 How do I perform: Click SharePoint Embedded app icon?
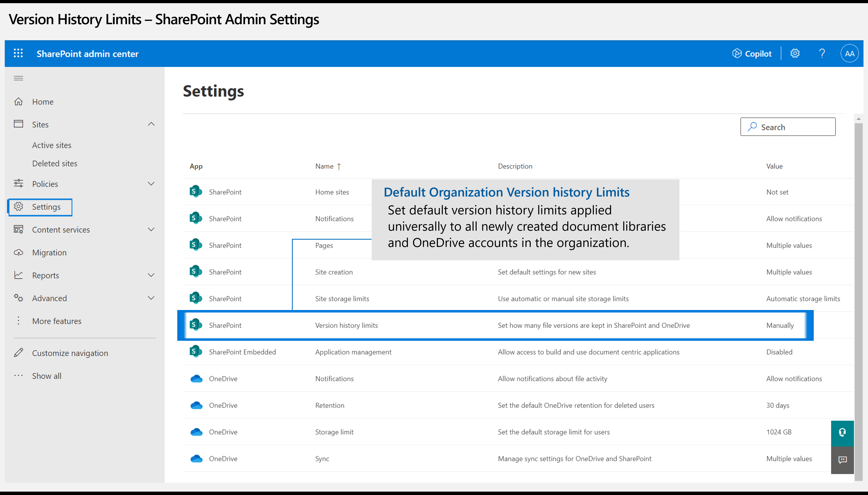coord(196,351)
